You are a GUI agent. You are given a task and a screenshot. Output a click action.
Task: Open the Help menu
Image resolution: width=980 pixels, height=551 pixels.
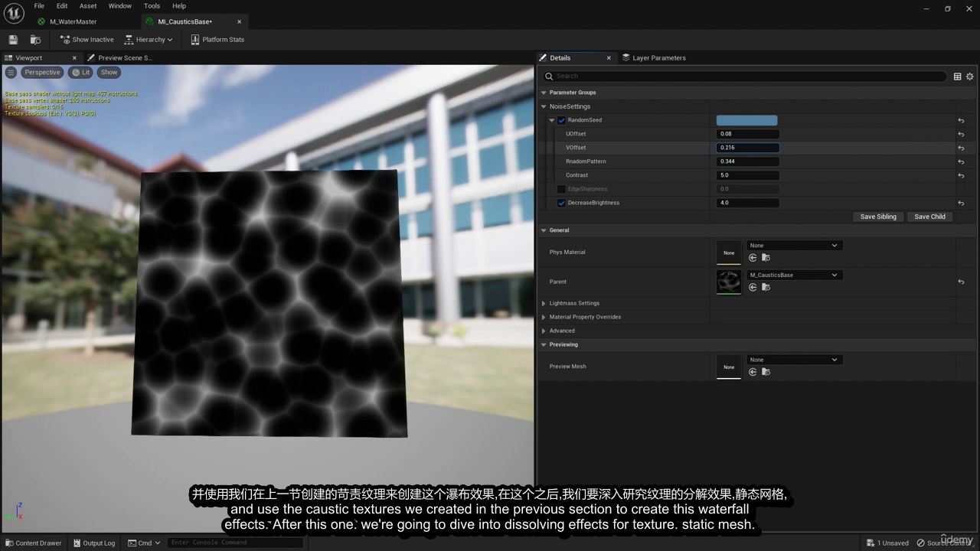[179, 6]
